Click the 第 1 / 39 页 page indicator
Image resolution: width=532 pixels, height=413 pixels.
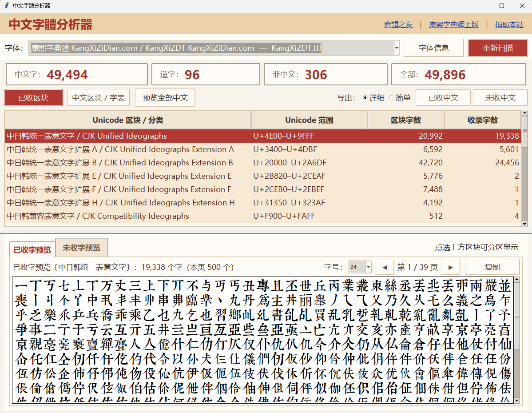pyautogui.click(x=417, y=267)
